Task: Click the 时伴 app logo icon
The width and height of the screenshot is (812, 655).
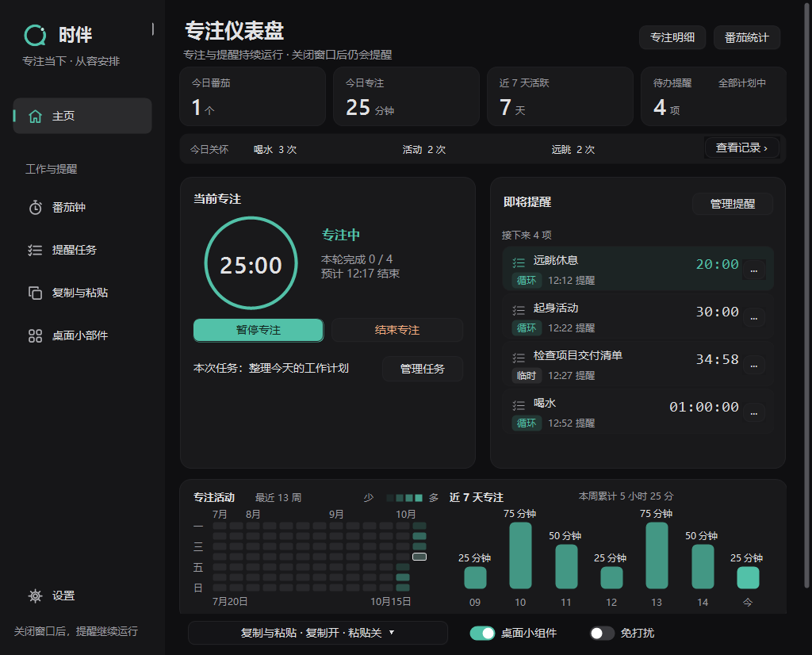Action: (35, 35)
